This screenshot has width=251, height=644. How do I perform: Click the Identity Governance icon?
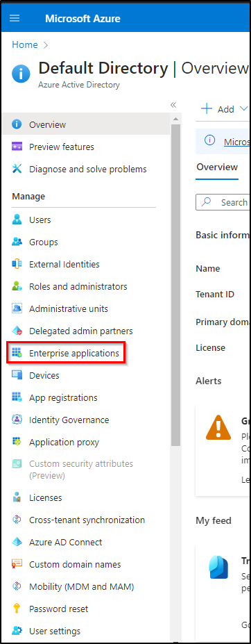[17, 420]
